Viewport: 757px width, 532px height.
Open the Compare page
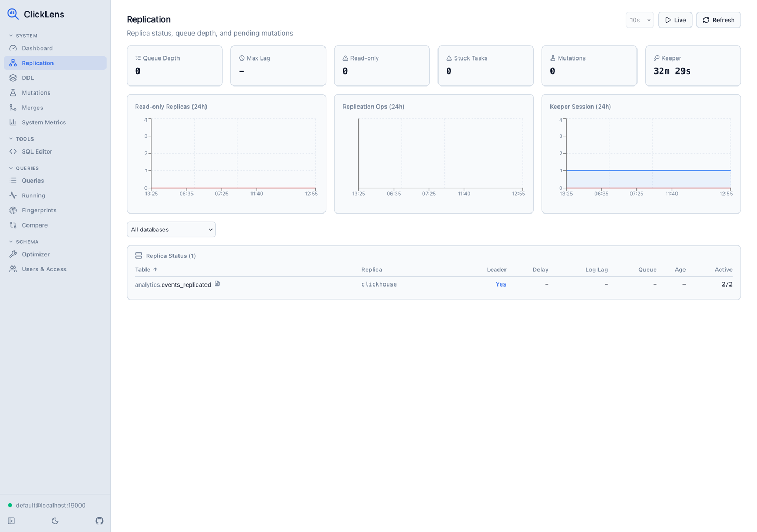tap(55, 225)
